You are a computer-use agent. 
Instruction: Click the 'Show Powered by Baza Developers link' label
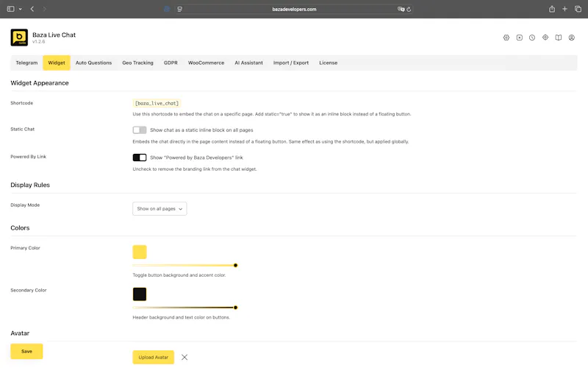coord(196,158)
